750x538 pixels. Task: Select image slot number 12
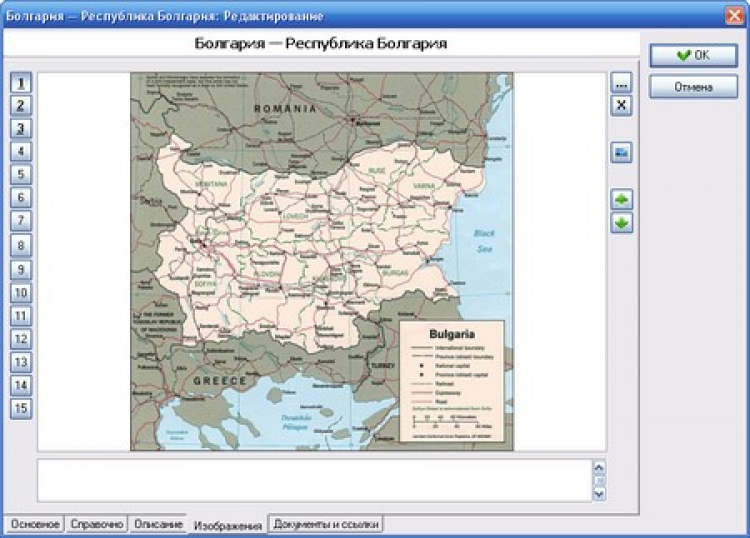pos(21,339)
